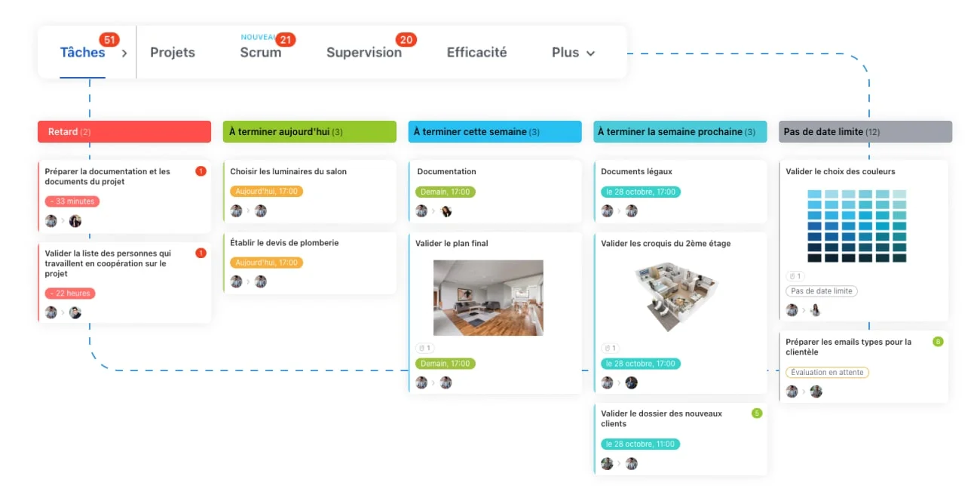Open the red 51 badge on Tâches
Image resolution: width=980 pixels, height=498 pixels.
110,40
